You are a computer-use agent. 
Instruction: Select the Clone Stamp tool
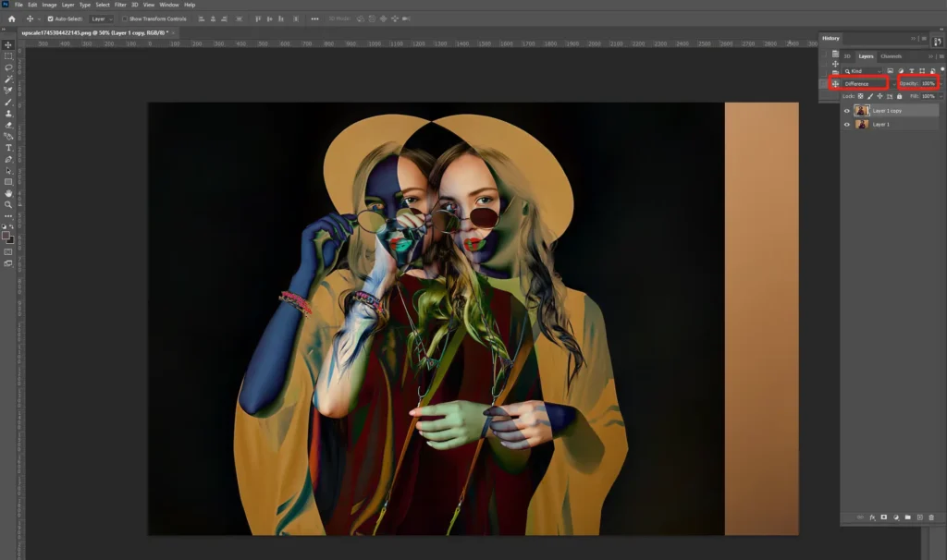click(8, 114)
